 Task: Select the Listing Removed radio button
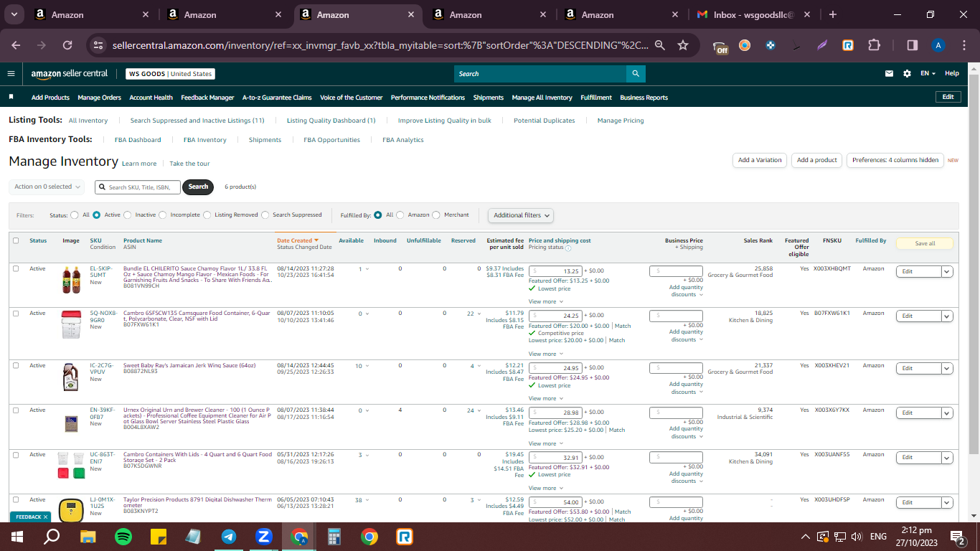point(207,215)
